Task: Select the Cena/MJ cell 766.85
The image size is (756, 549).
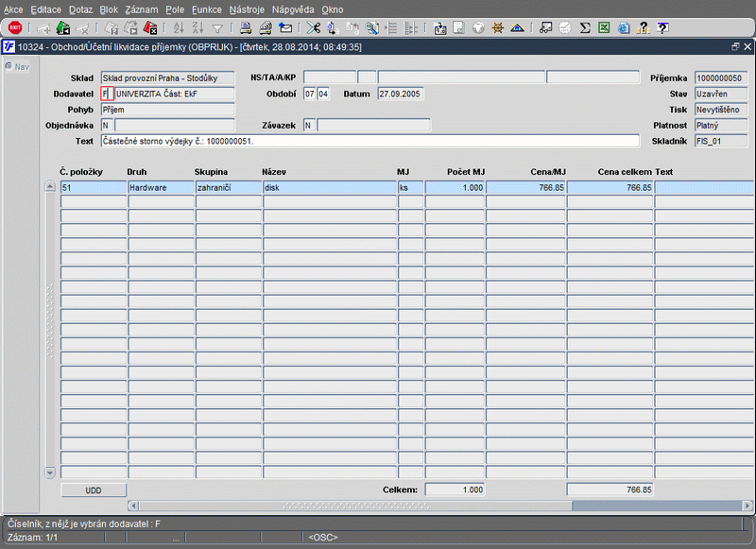Action: click(x=525, y=187)
